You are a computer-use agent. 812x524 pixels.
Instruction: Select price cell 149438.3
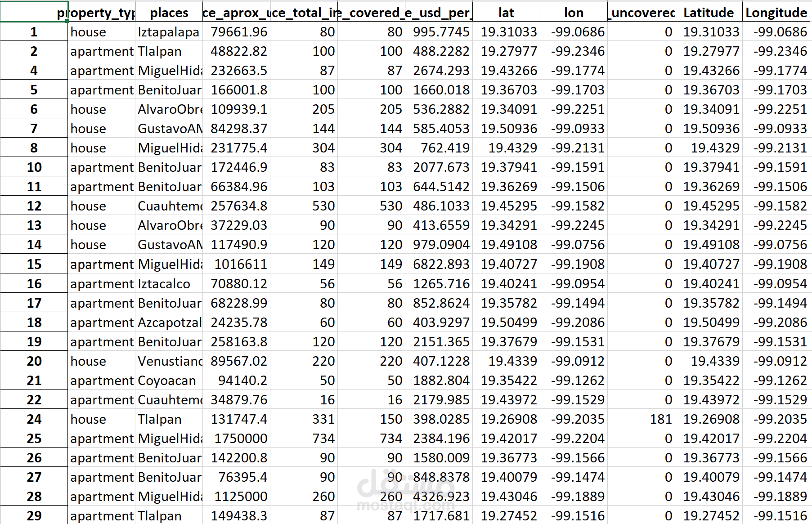tap(236, 515)
